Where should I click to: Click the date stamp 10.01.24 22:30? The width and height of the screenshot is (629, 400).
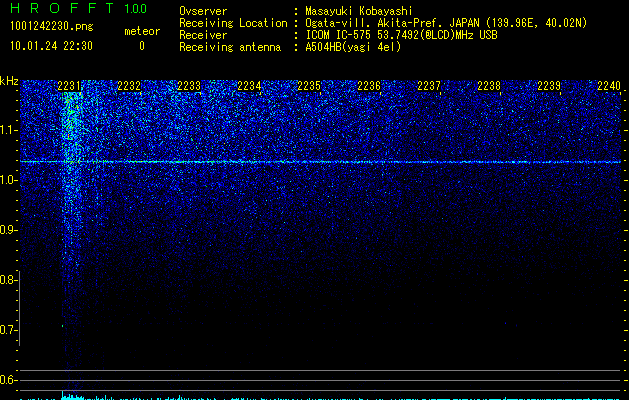51,46
